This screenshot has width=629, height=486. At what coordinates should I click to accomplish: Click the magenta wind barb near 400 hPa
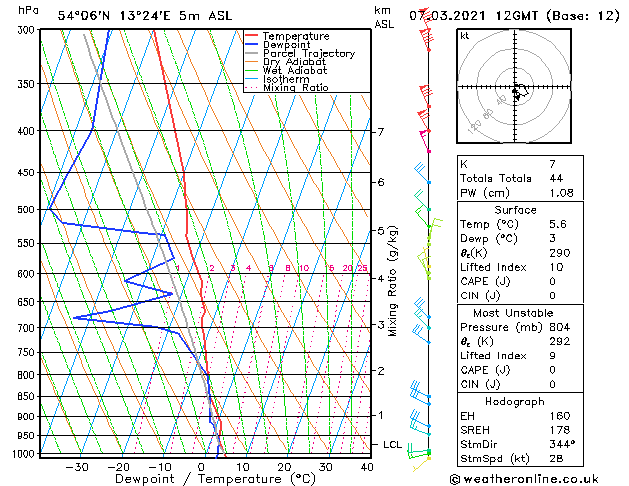click(425, 141)
